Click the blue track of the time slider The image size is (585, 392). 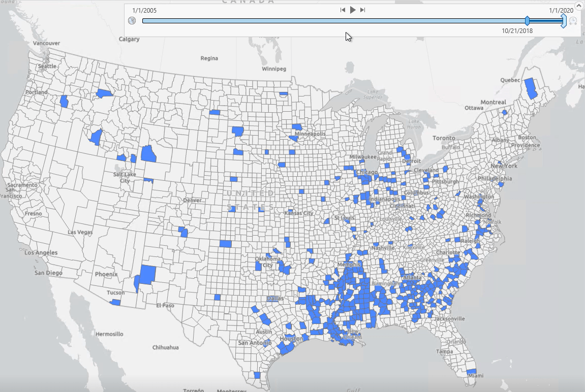[330, 21]
